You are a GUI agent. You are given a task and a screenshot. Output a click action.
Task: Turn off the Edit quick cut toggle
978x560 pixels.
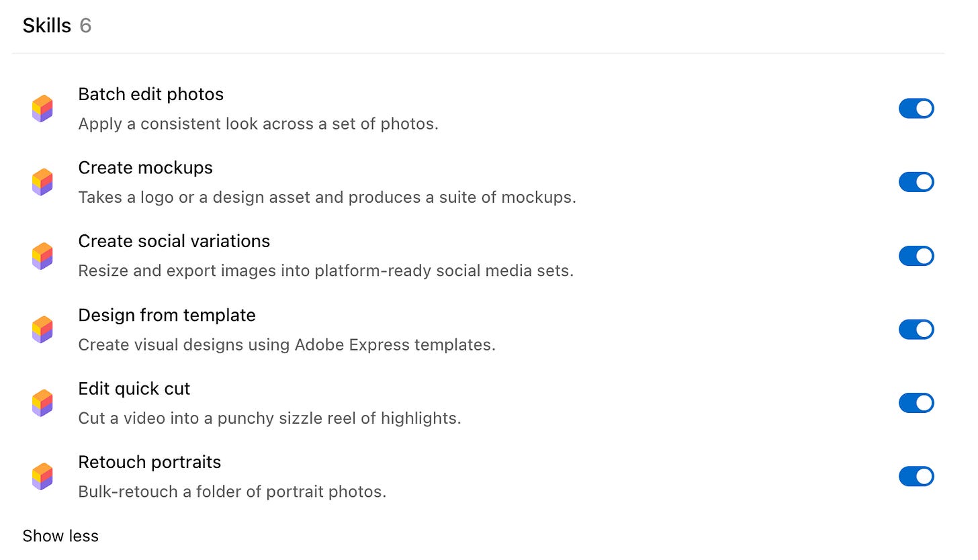[x=916, y=403]
